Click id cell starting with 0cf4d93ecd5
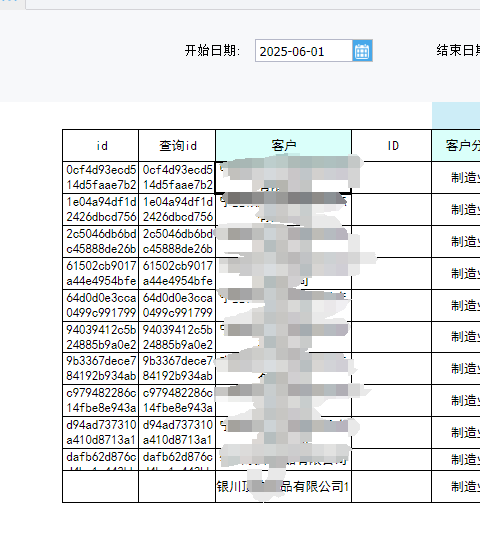The image size is (480, 560). click(101, 178)
